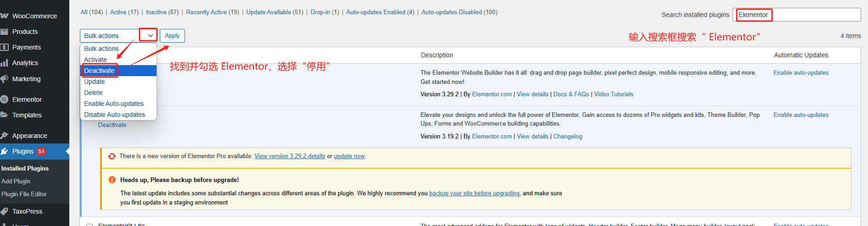Enable auto-updates for Elementor 3.29.2
This screenshot has width=868, height=226.
(801, 72)
